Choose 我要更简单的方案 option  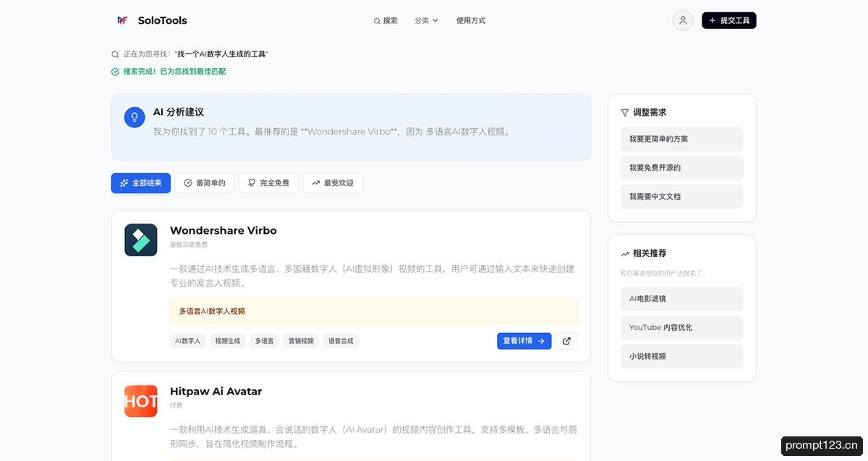click(682, 139)
